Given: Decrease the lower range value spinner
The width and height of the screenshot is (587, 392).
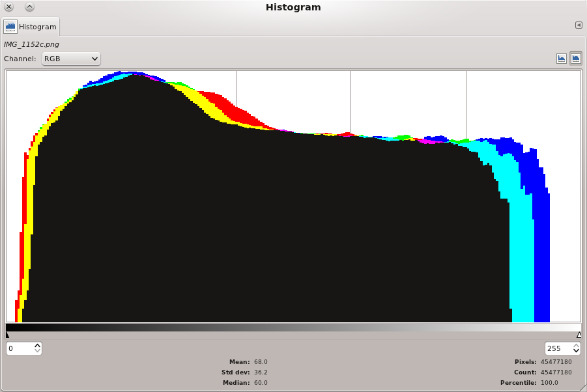Looking at the screenshot, I should (x=37, y=352).
